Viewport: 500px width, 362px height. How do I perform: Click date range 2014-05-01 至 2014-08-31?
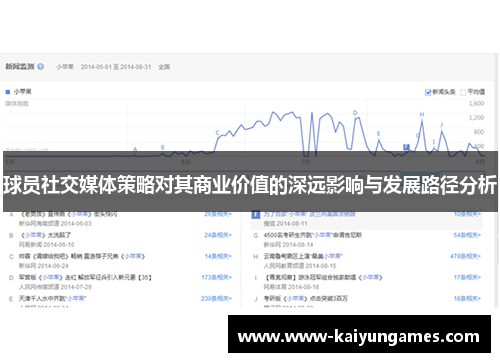pyautogui.click(x=116, y=67)
